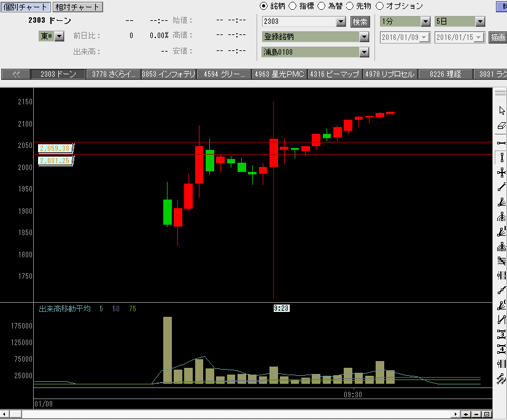Viewport: 507px width, 420px height.
Task: Open the 2016/01/15 end date picker
Action: [x=479, y=37]
